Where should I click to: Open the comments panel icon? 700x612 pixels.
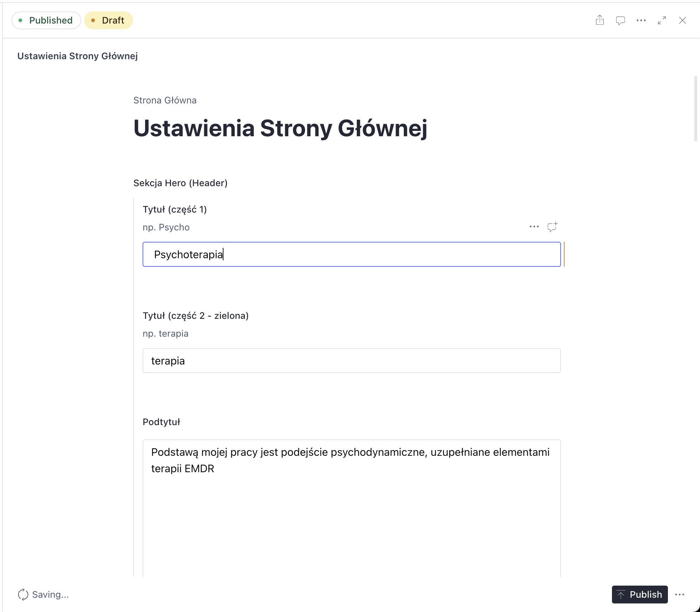tap(621, 20)
